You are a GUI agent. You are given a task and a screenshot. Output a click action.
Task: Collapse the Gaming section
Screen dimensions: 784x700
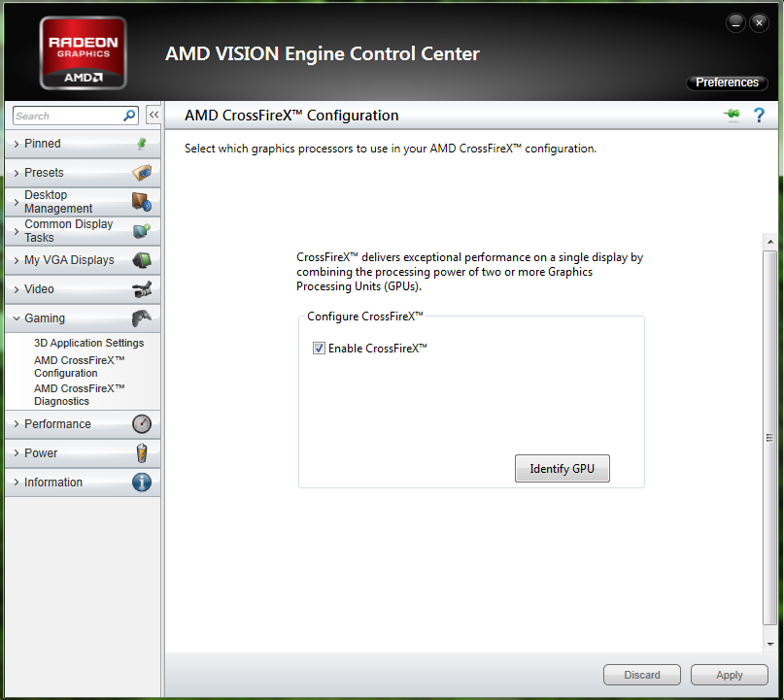pyautogui.click(x=83, y=318)
